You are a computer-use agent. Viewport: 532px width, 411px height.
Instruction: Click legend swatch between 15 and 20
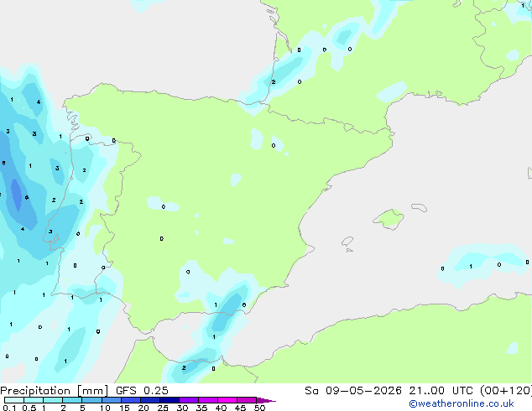131,400
